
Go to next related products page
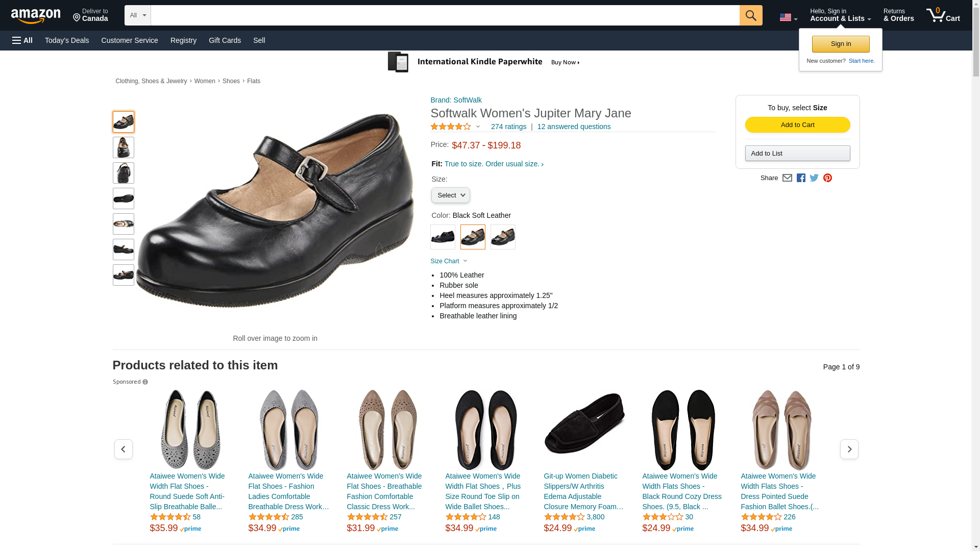coord(849,449)
